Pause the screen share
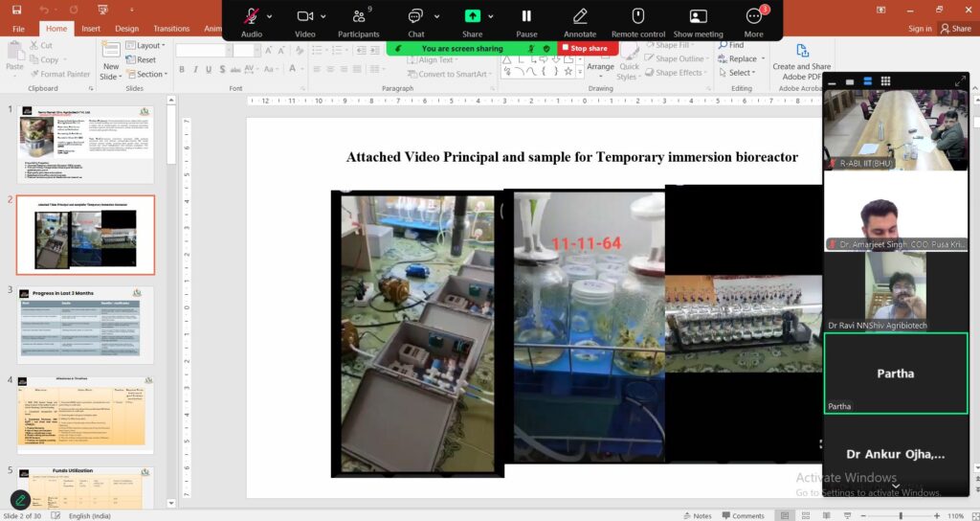Viewport: 980px width, 521px height. 526,17
